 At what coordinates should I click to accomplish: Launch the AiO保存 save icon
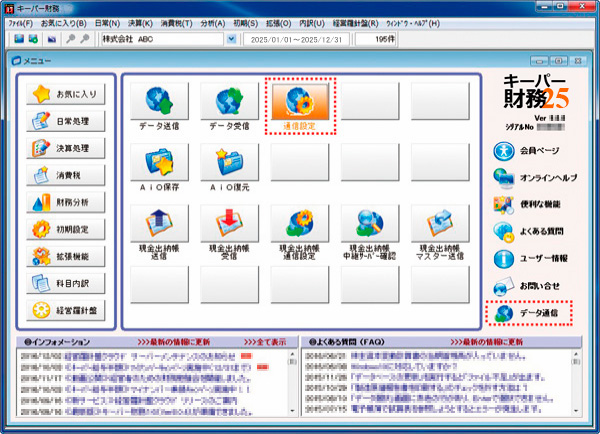pyautogui.click(x=159, y=162)
